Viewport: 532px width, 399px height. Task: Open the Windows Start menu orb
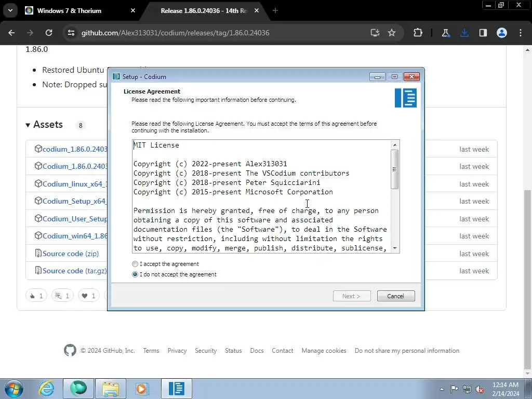click(14, 389)
